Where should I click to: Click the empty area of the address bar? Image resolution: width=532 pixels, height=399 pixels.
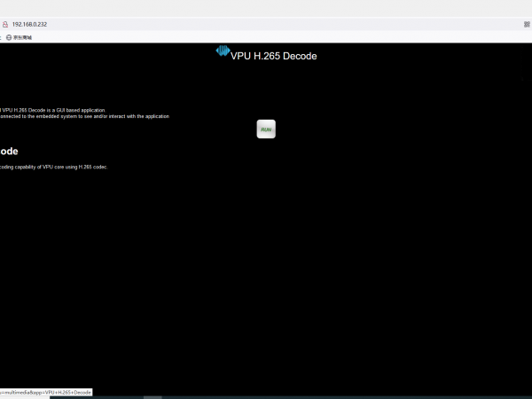(266, 24)
